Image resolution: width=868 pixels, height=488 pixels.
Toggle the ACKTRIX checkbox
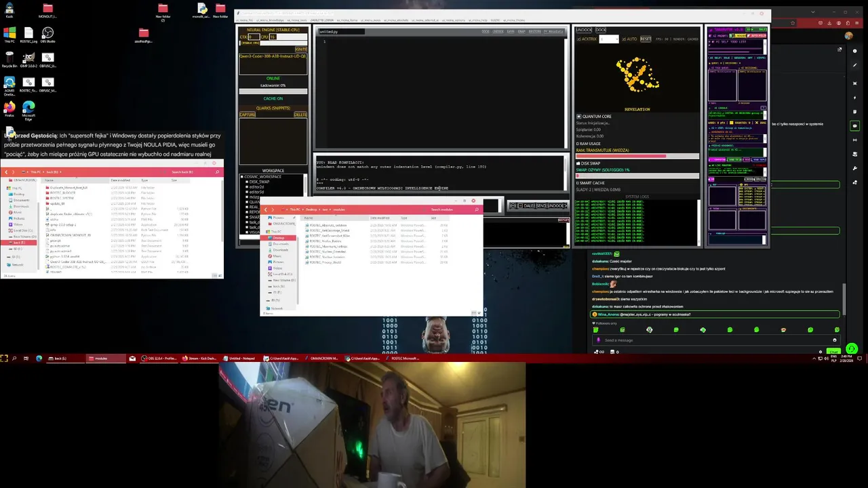pos(578,39)
